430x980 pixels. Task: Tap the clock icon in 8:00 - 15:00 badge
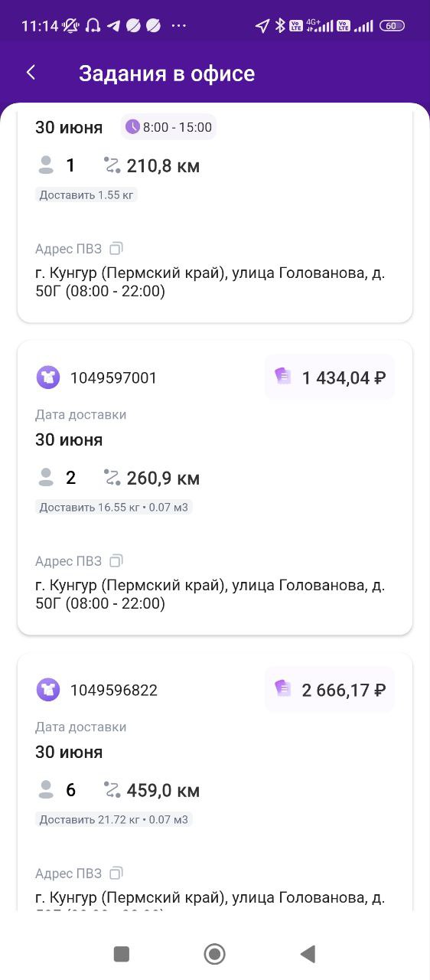(x=132, y=127)
